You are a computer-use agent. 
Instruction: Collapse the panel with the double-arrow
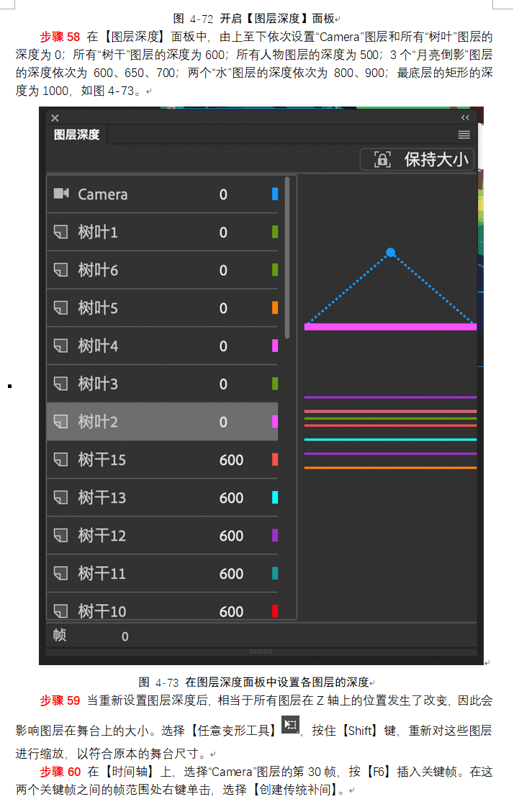click(465, 117)
